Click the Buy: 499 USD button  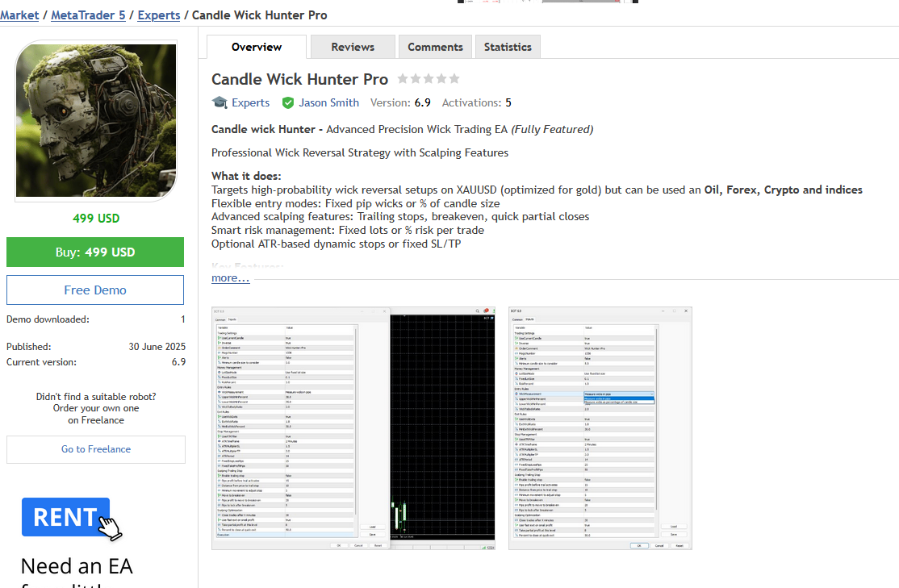95,252
